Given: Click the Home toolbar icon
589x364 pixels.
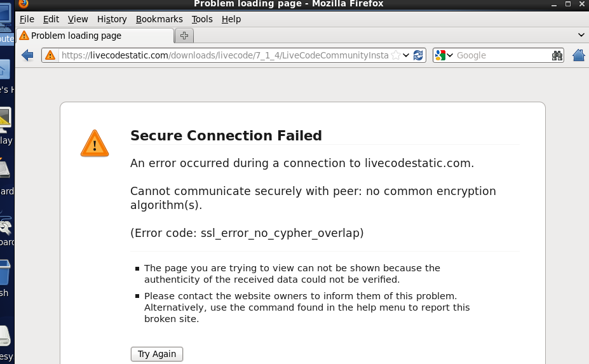Looking at the screenshot, I should pyautogui.click(x=579, y=55).
